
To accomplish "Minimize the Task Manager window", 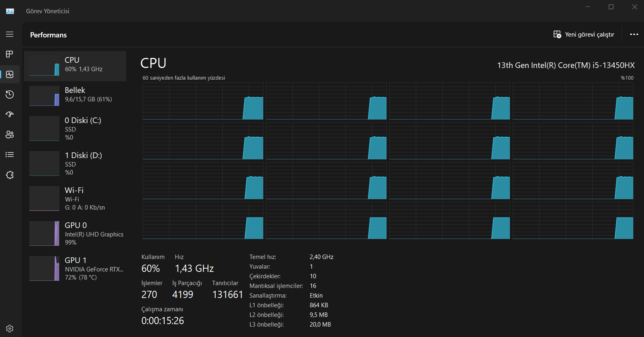I will (588, 7).
